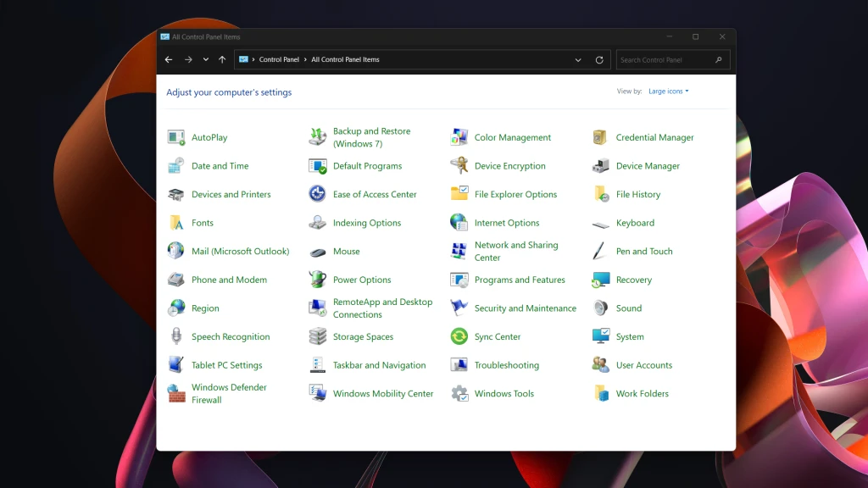This screenshot has width=868, height=488.
Task: Open the Recent locations chevron
Action: click(x=206, y=60)
